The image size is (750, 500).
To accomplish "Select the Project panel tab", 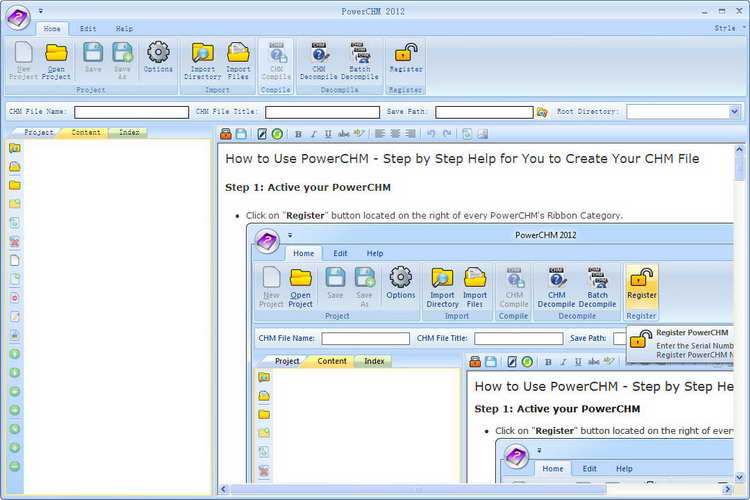I will pos(39,133).
